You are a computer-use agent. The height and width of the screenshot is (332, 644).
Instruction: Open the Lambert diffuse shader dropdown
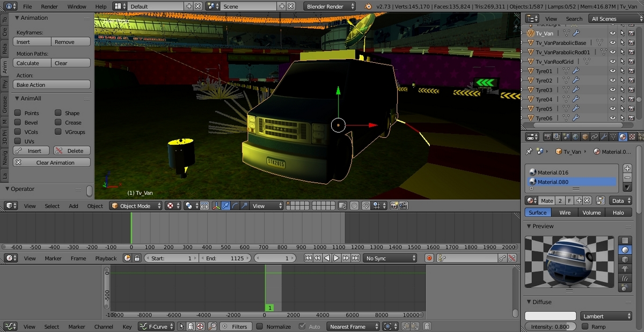click(606, 316)
